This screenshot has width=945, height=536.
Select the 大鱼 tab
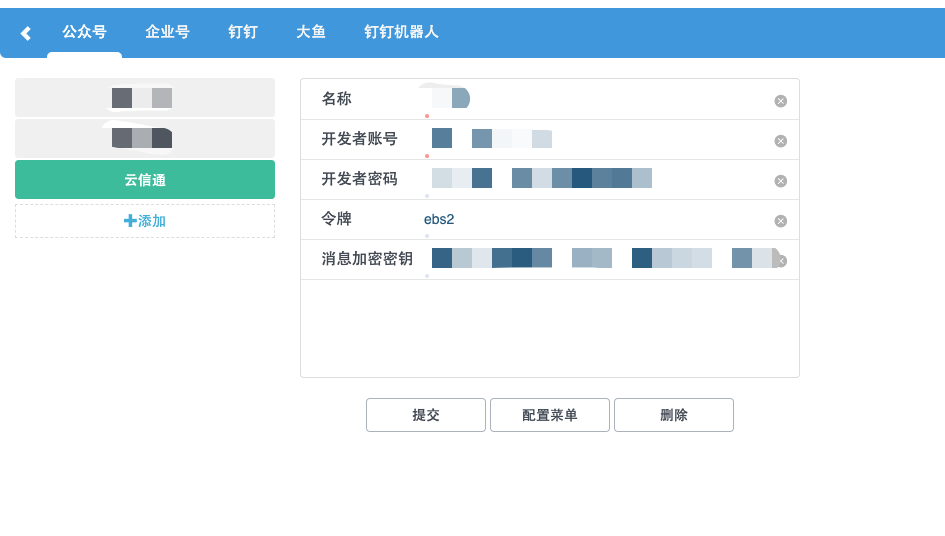coord(311,32)
